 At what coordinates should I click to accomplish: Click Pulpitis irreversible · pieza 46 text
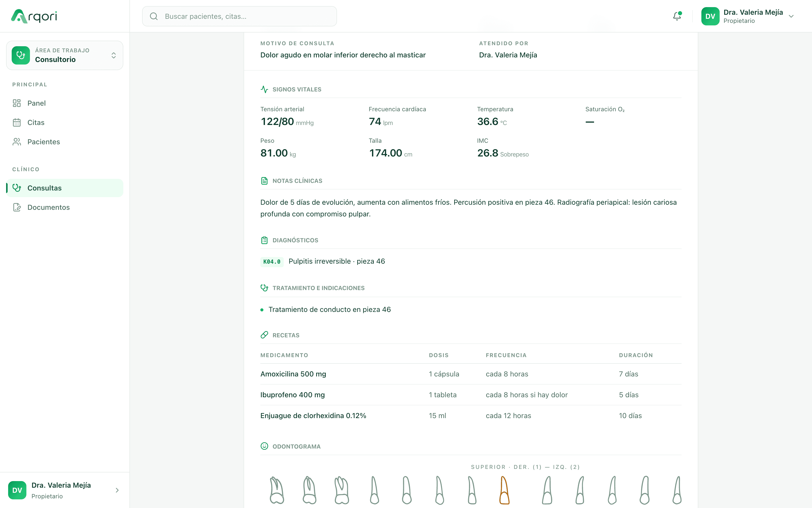coord(337,261)
